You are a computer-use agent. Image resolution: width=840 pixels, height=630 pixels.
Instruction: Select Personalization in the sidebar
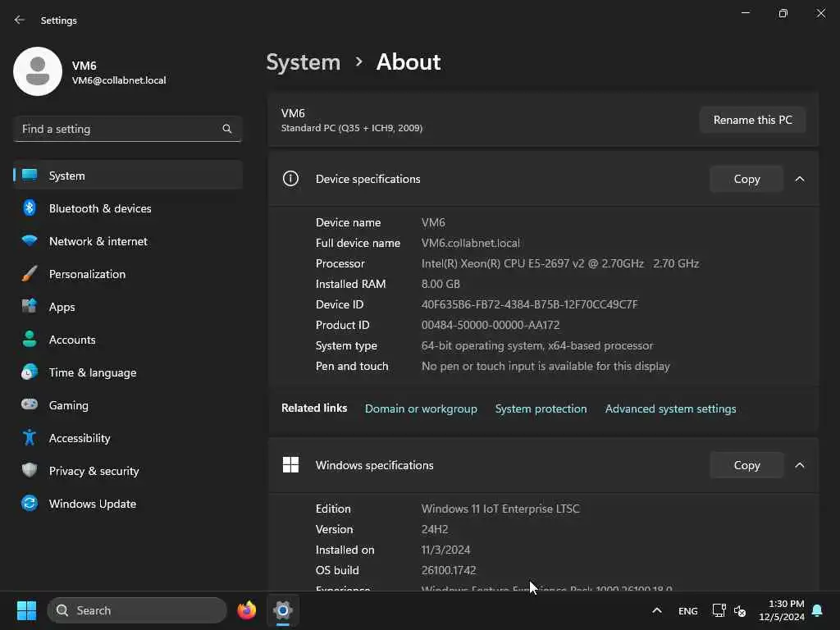(x=128, y=274)
